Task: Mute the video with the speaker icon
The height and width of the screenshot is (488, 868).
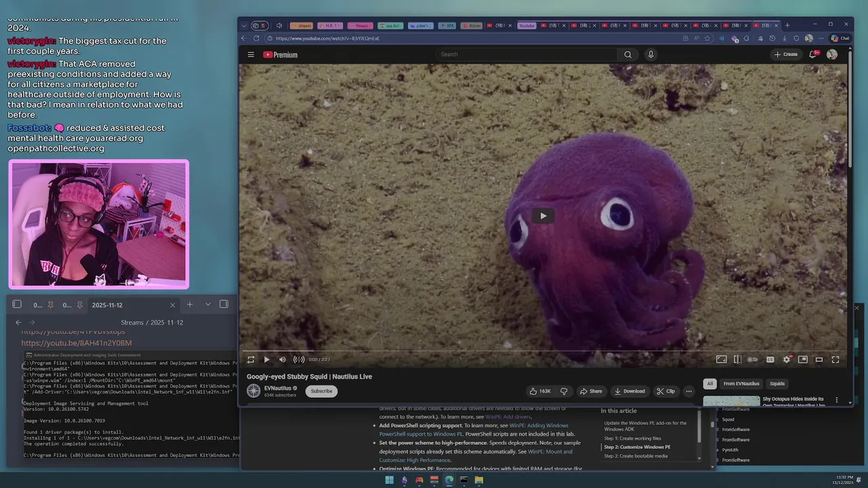Action: [283, 359]
